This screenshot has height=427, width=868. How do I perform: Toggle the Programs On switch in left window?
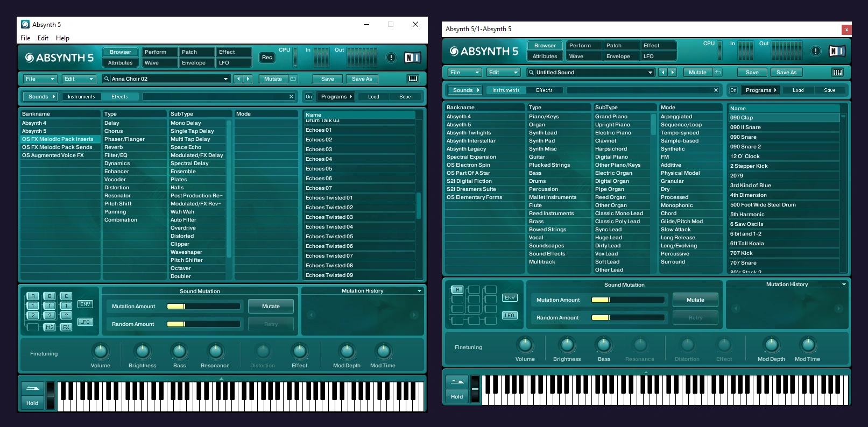(x=308, y=97)
